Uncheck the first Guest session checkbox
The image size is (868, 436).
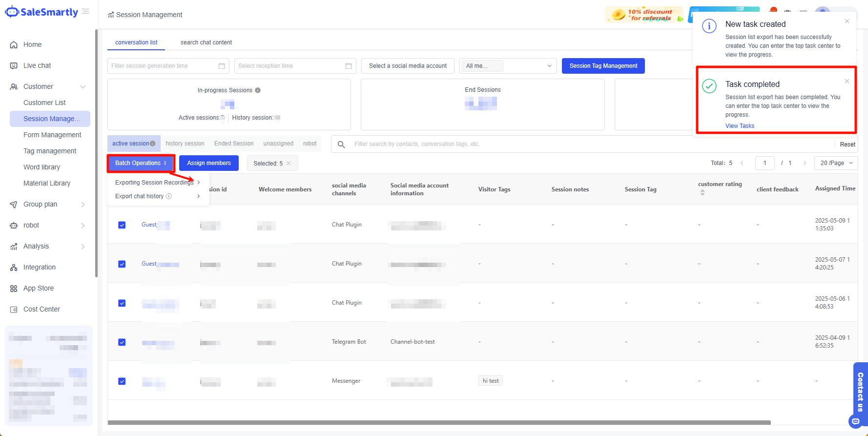(122, 225)
